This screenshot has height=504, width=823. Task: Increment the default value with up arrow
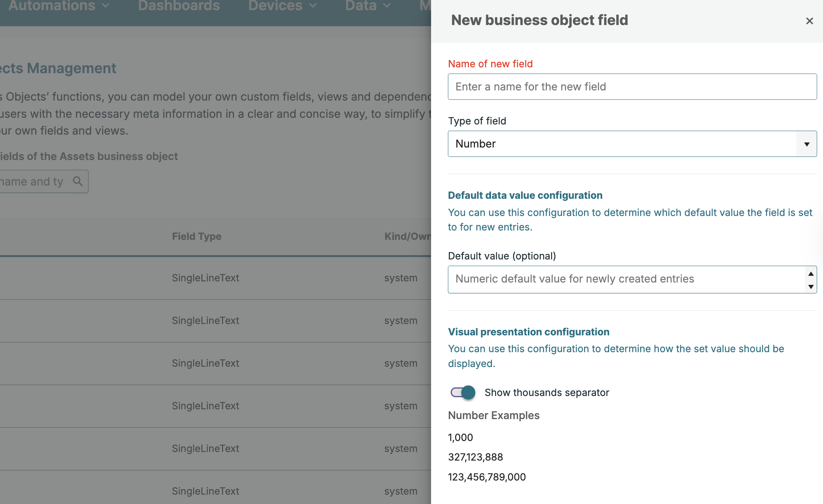pos(811,274)
